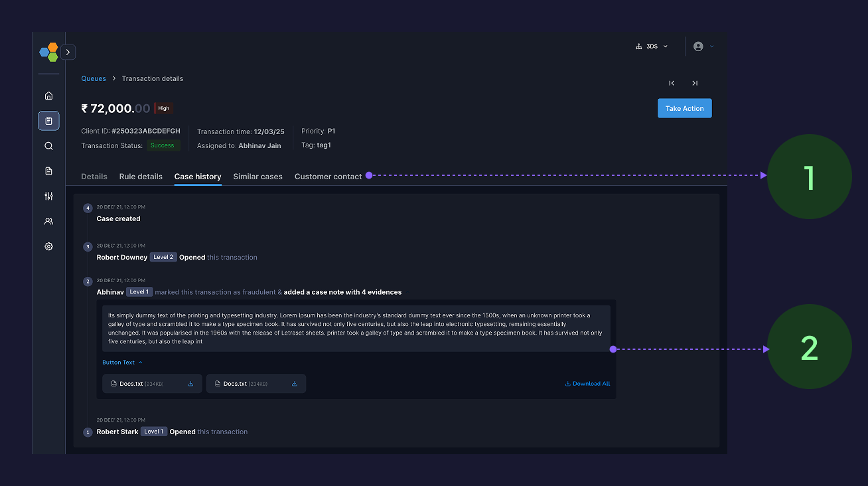Download the second Docs.txt file
Screen dimensions: 868x486
pos(295,384)
